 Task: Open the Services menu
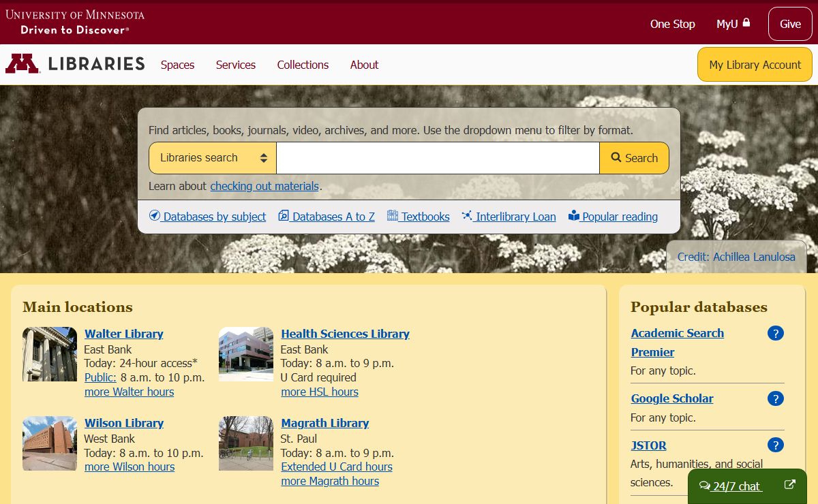click(x=236, y=65)
